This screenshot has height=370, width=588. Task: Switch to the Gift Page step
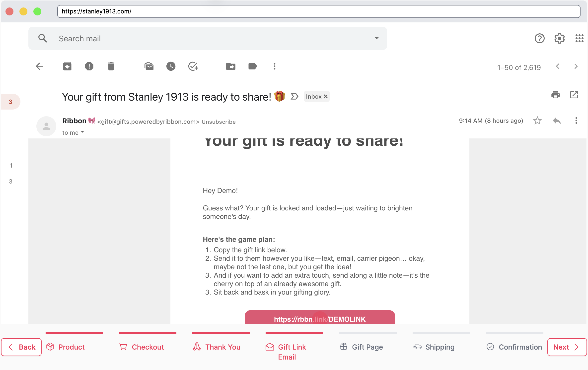pyautogui.click(x=361, y=347)
